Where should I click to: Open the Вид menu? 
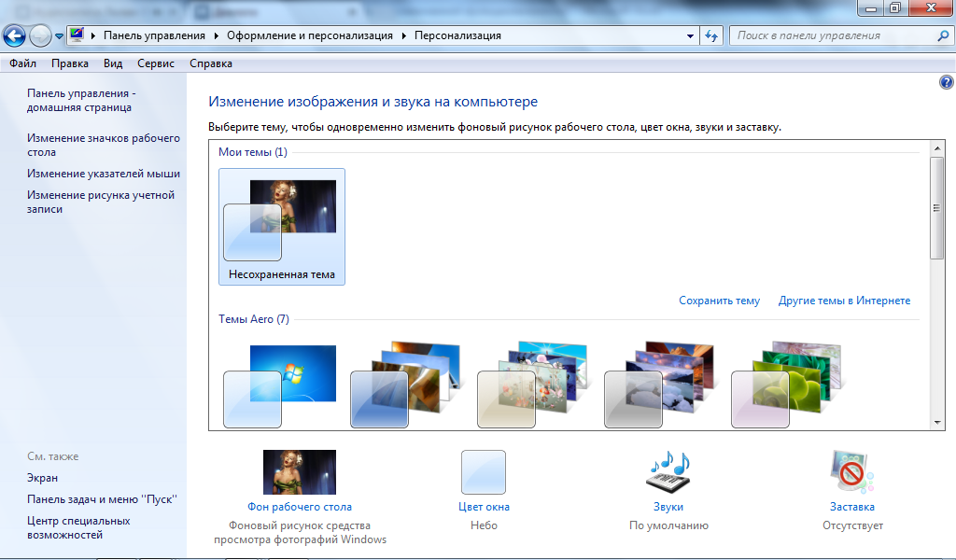tap(113, 63)
